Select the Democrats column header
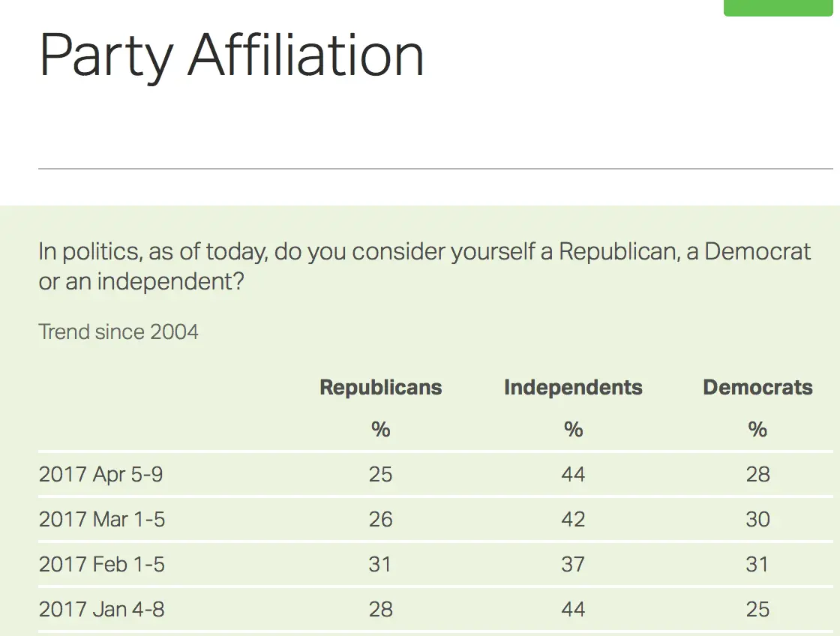 coord(757,388)
